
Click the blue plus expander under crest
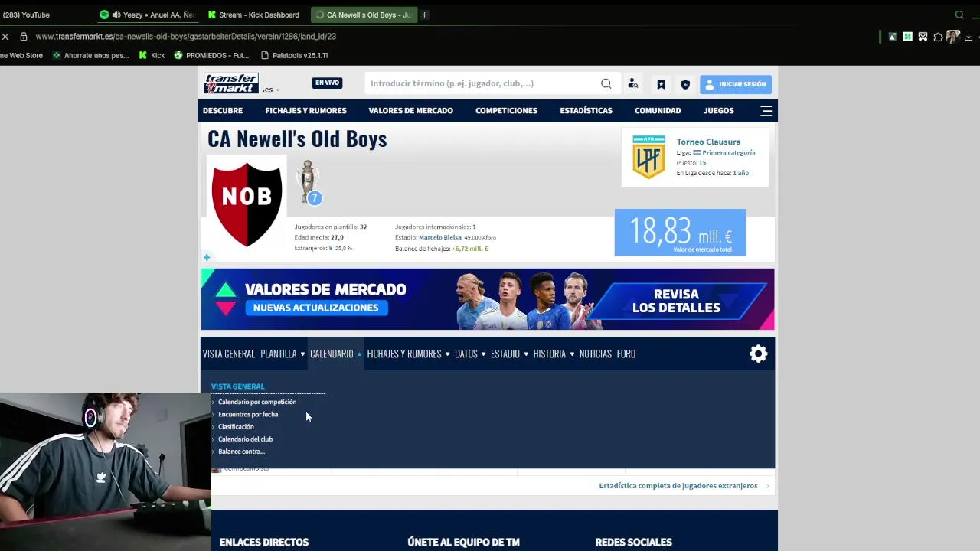pyautogui.click(x=207, y=258)
